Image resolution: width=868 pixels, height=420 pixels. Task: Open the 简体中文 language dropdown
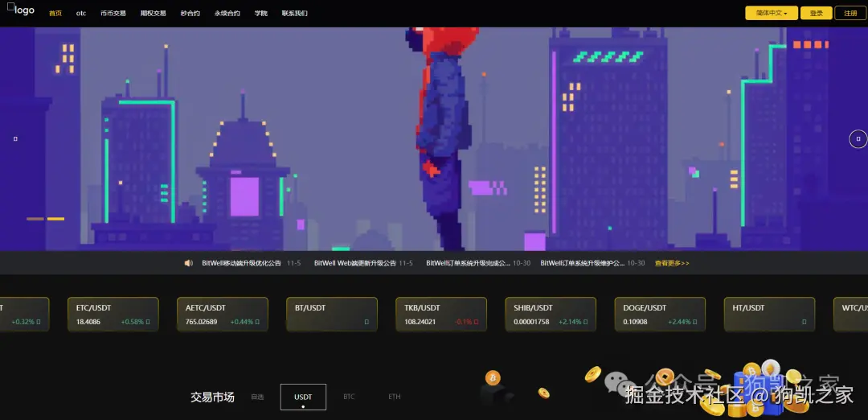pyautogui.click(x=771, y=14)
